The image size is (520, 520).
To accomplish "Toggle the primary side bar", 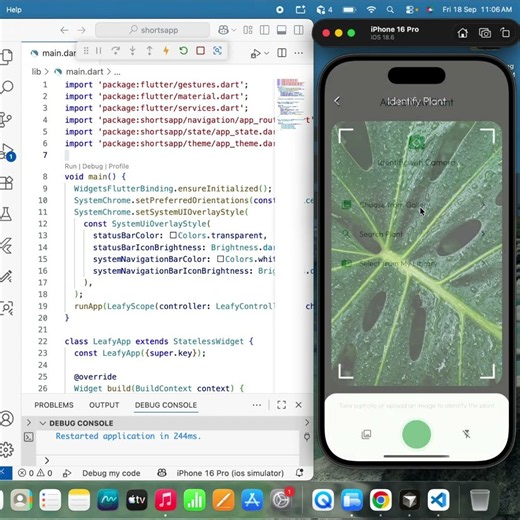I will 265,30.
